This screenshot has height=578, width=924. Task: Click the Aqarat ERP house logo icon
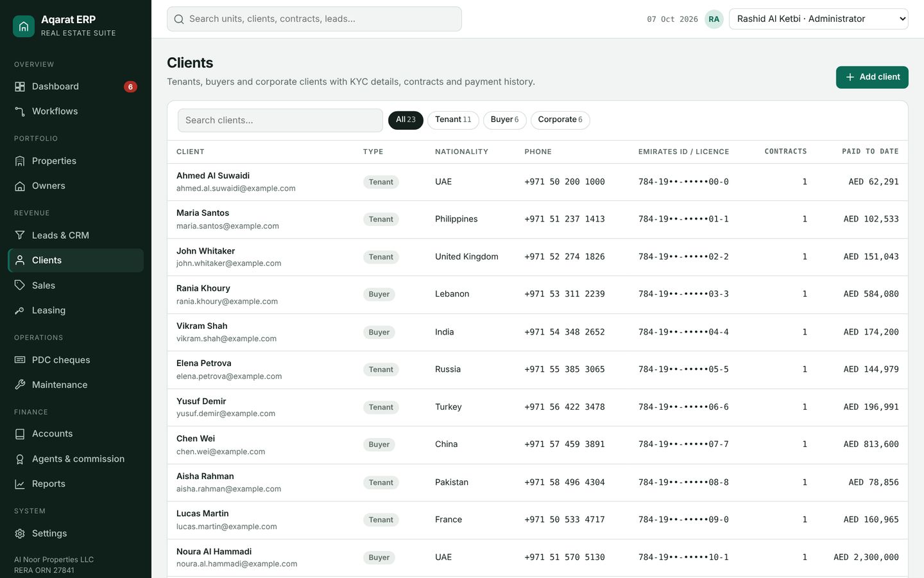24,26
